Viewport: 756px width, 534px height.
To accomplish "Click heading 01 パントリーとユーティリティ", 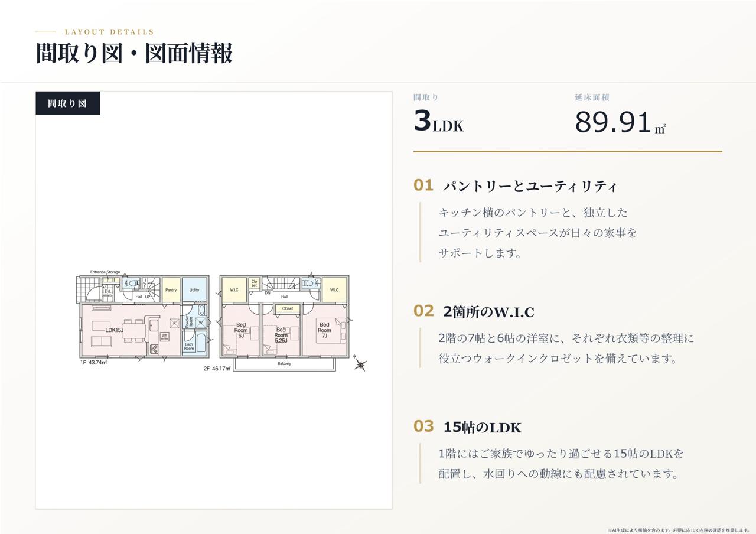I will coord(515,186).
